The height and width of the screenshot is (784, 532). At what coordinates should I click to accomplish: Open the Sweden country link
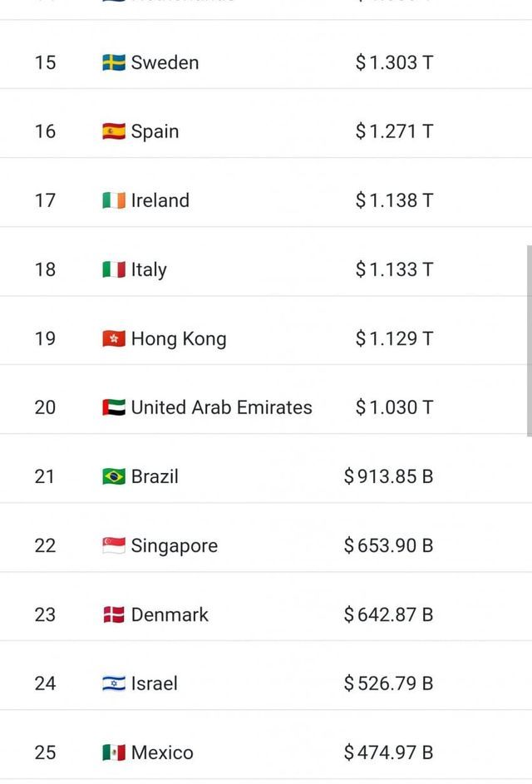tap(165, 62)
